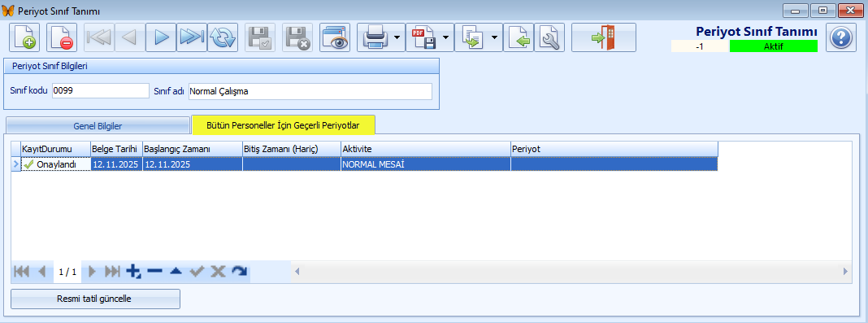The width and height of the screenshot is (868, 323).
Task: Click the grid scrollbar left arrow
Action: pyautogui.click(x=297, y=272)
